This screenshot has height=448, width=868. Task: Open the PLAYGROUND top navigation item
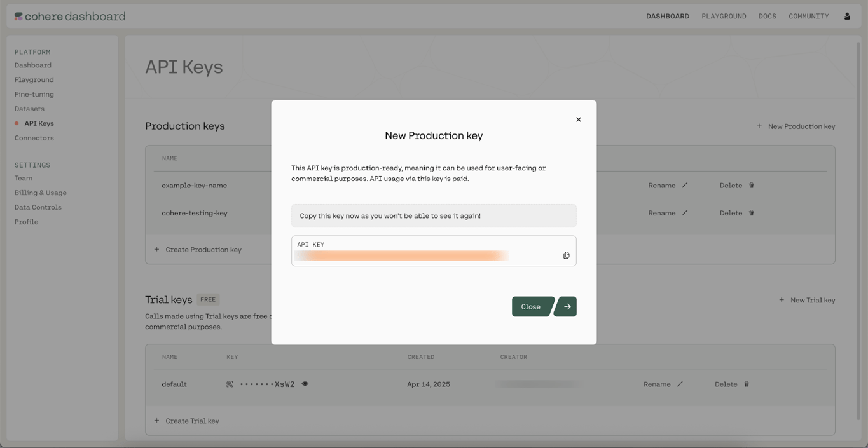click(724, 17)
